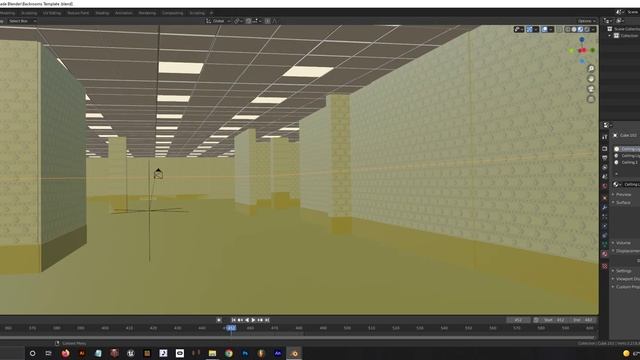
Task: Expand the Preview panel in material properties
Action: [x=623, y=195]
